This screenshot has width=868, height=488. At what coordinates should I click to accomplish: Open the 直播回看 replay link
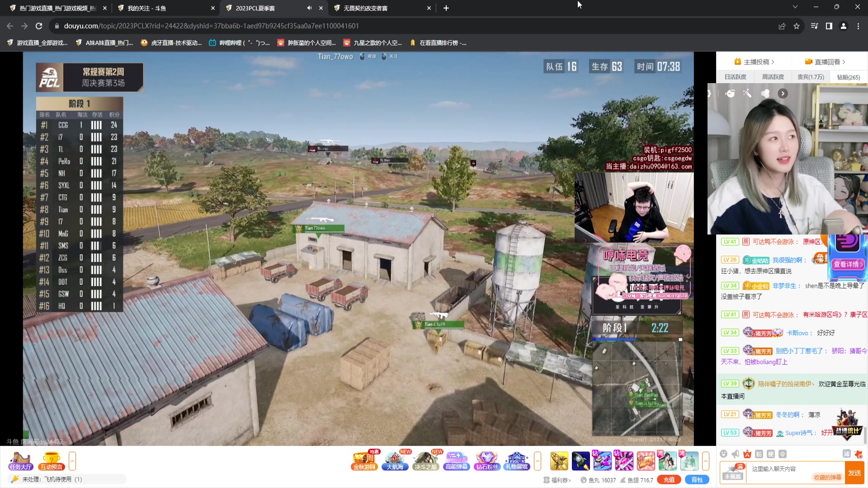tap(825, 62)
